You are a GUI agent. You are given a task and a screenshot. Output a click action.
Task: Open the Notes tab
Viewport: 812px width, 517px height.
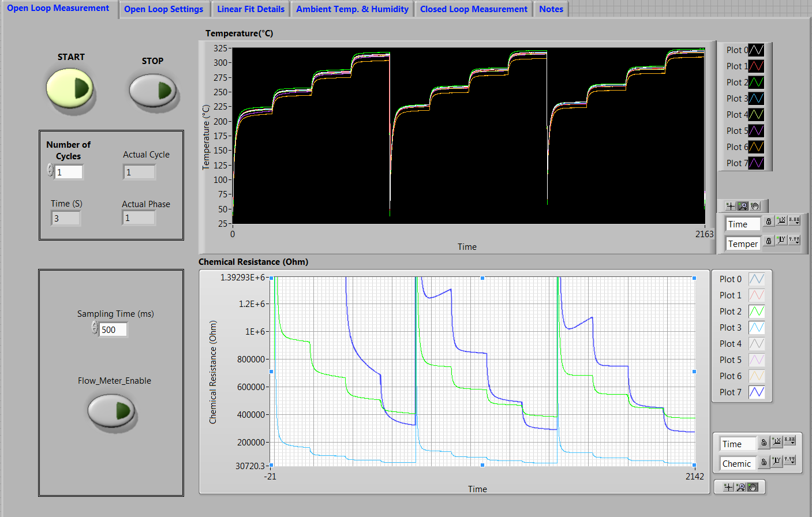551,9
